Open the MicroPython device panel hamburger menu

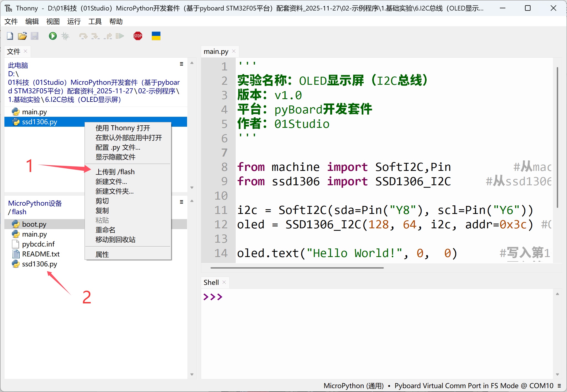point(182,202)
